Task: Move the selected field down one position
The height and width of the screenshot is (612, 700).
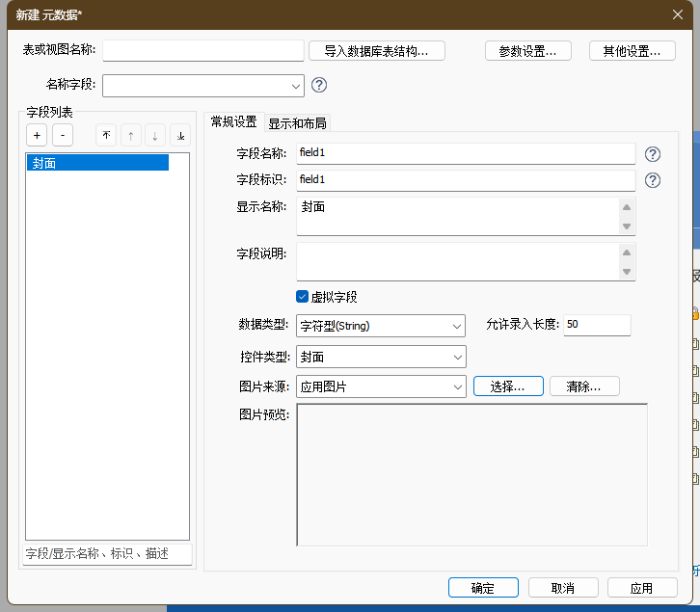Action: (155, 136)
